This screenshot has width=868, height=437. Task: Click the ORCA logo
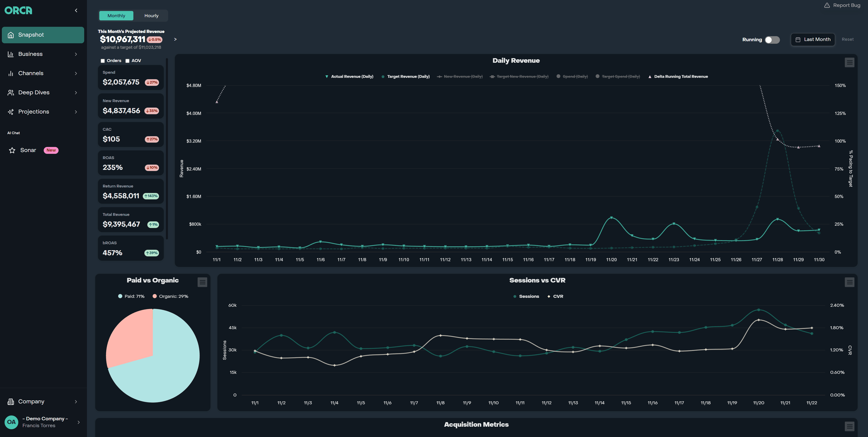(18, 10)
